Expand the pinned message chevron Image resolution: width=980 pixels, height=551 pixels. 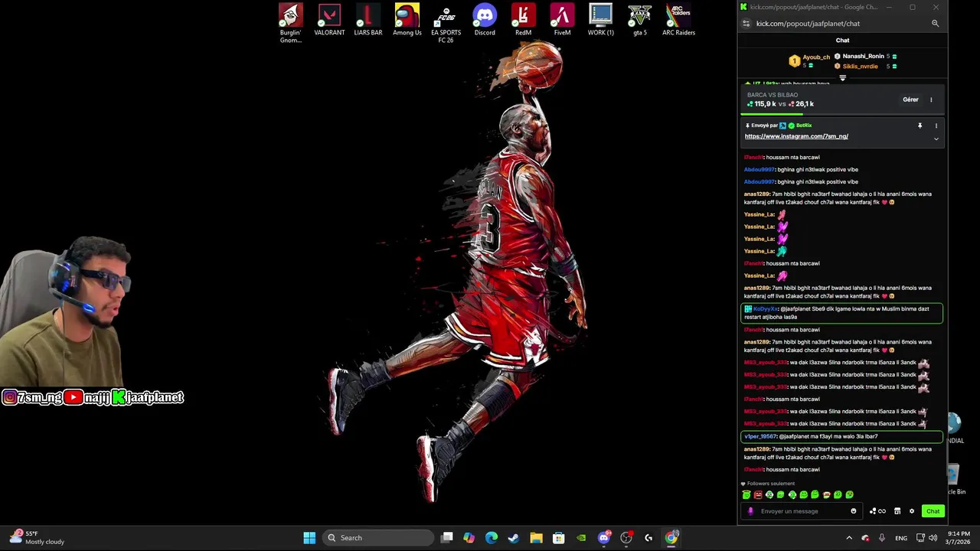pyautogui.click(x=936, y=139)
